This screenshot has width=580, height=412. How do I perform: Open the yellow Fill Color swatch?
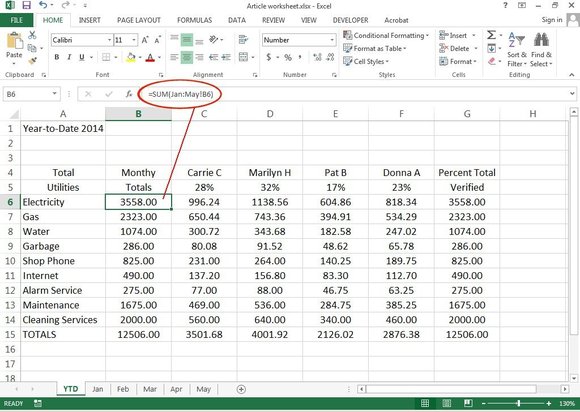coord(130,57)
